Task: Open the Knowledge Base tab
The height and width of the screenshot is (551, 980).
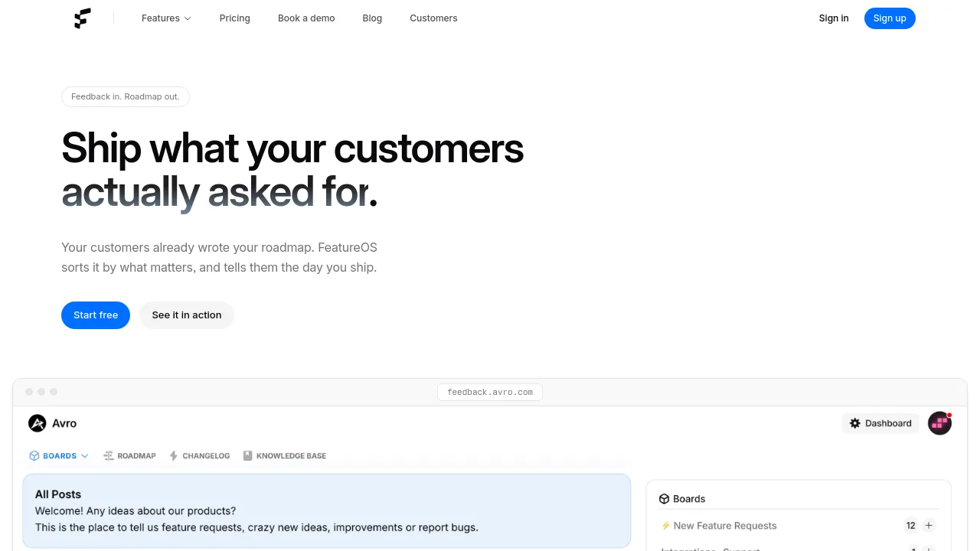Action: 285,456
